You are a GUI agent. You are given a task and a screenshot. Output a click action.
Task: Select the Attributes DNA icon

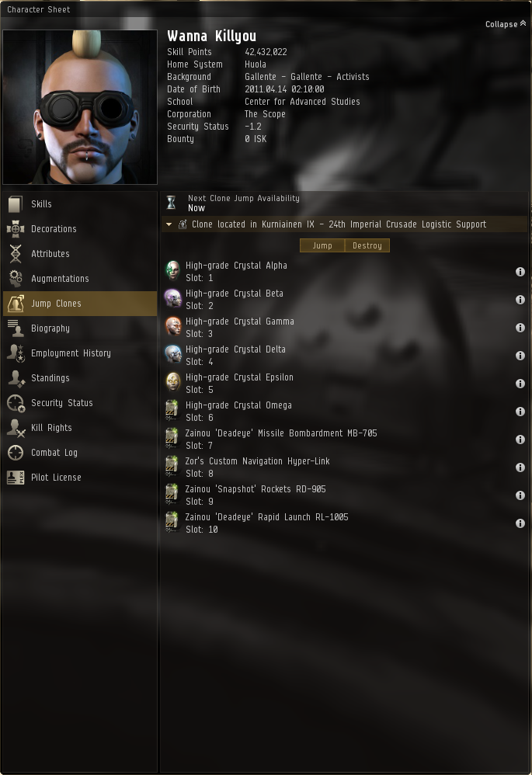(x=16, y=254)
